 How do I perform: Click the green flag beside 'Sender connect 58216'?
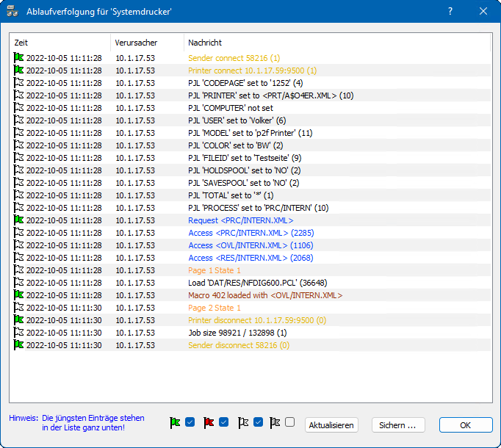19,57
